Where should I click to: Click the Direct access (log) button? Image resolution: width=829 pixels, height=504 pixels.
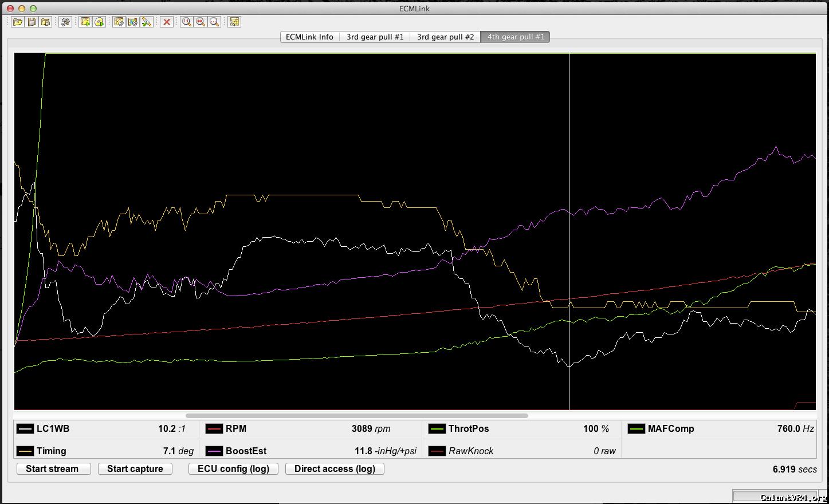click(x=335, y=468)
